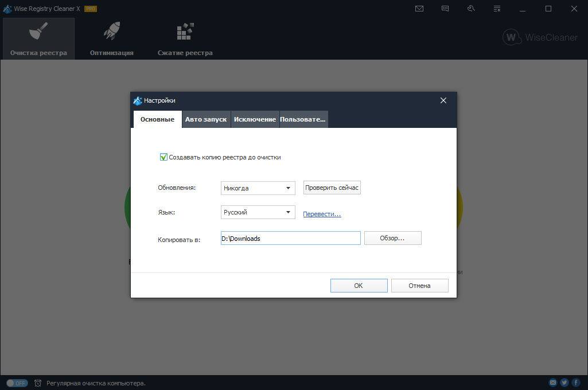The image size is (588, 390).
Task: Switch to the Основные tab
Action: (x=158, y=119)
